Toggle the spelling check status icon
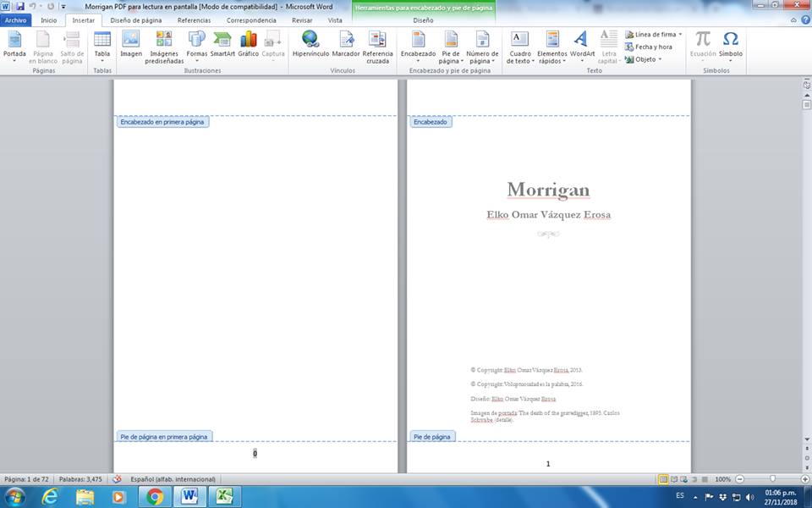 118,479
